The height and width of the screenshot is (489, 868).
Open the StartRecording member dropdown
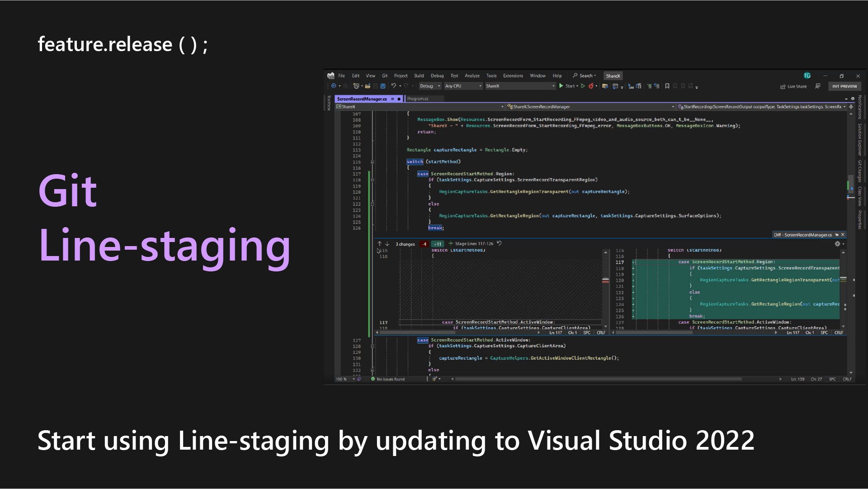coord(762,107)
